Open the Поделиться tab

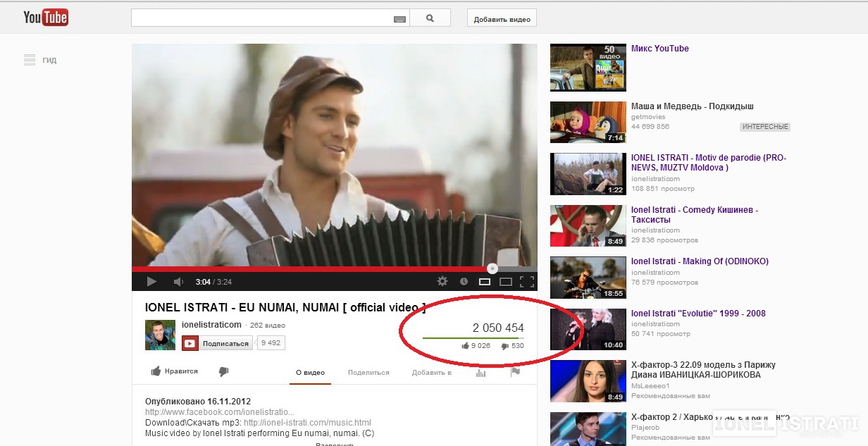click(x=368, y=373)
